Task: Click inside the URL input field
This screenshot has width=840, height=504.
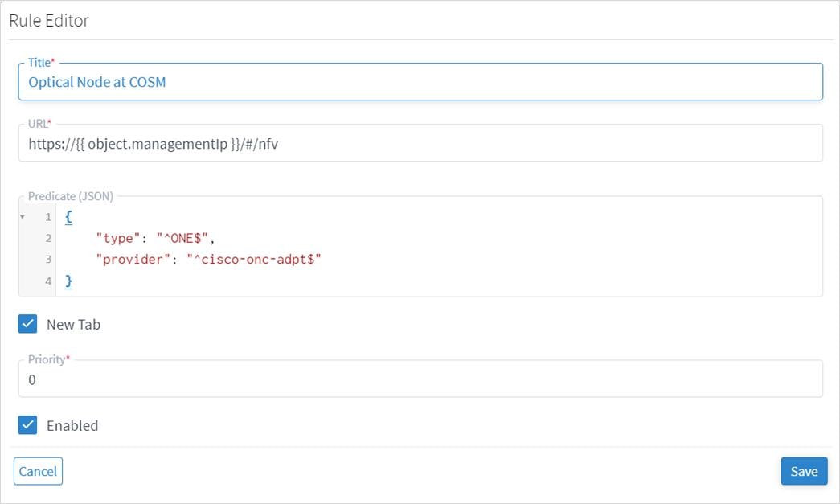Action: [x=420, y=144]
